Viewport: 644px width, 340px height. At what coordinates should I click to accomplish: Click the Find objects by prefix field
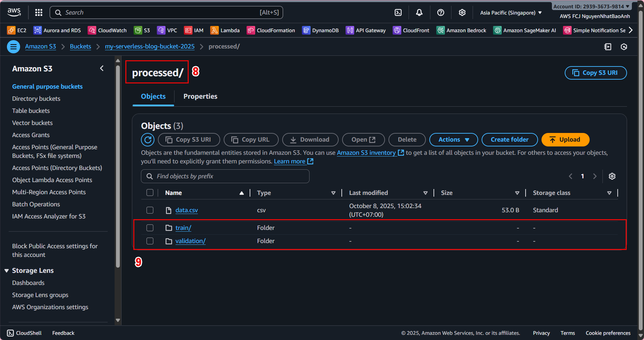pos(225,176)
